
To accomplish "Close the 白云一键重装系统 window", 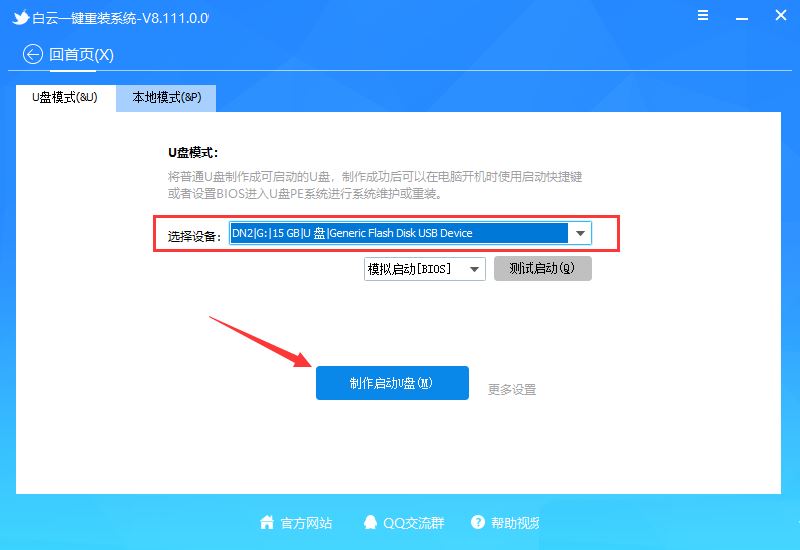I will pos(781,15).
